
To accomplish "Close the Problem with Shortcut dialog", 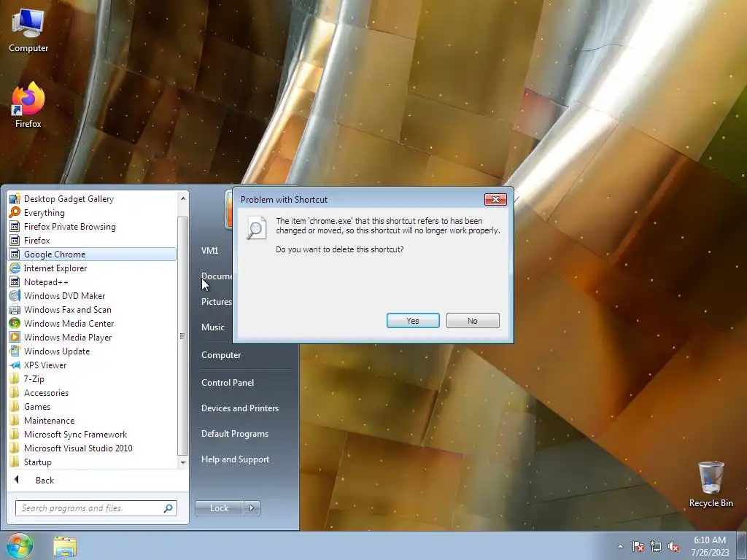I will point(495,199).
